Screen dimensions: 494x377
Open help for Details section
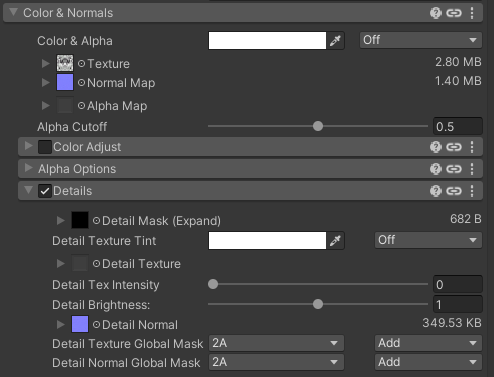pyautogui.click(x=436, y=191)
